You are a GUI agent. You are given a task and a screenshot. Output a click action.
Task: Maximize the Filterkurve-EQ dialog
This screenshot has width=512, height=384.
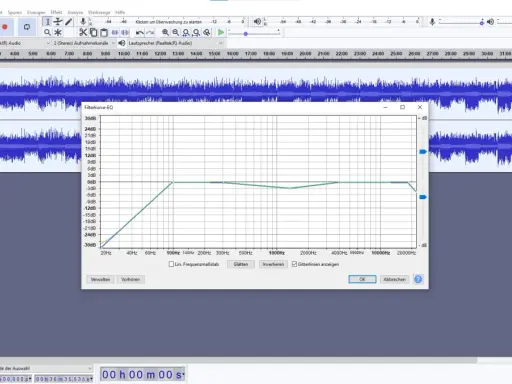click(403, 107)
